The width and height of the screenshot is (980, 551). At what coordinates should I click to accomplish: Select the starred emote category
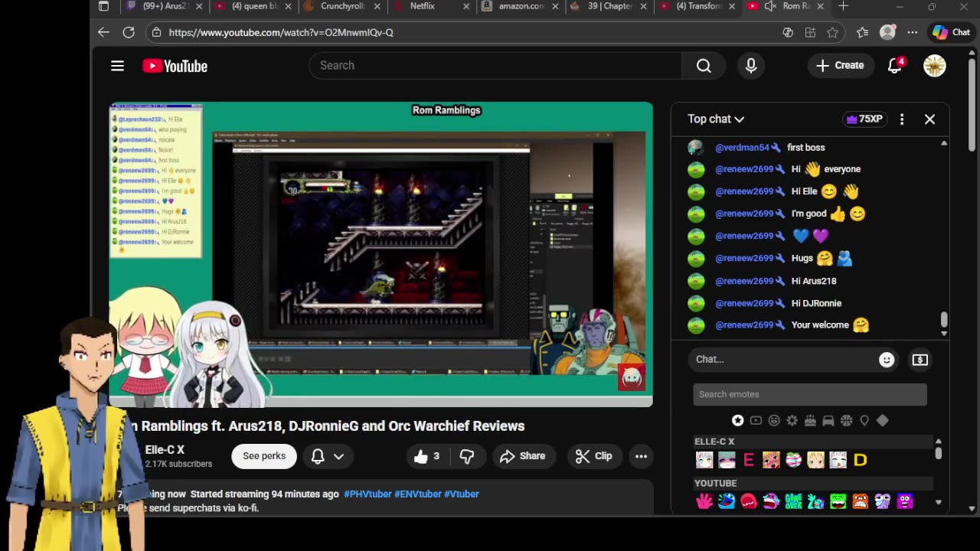click(737, 420)
